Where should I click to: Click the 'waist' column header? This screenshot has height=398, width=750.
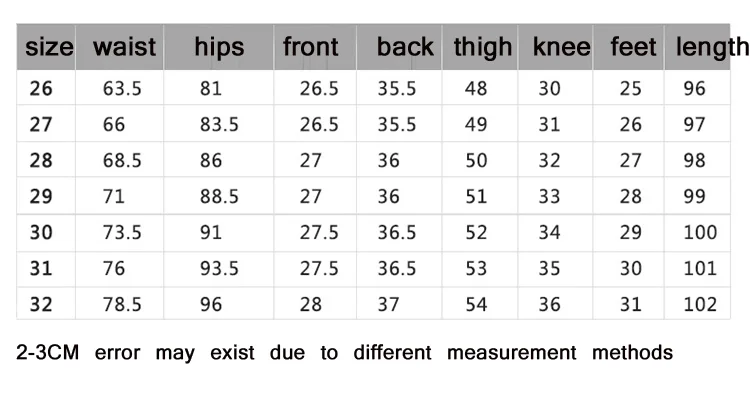[124, 47]
